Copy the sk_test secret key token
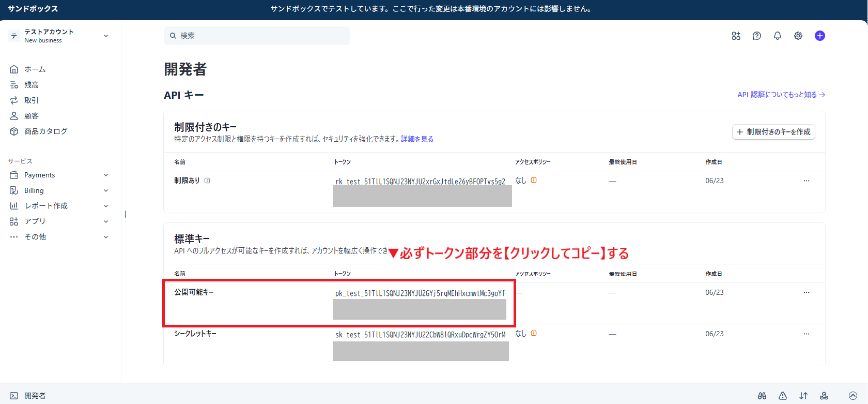868x404 pixels. [x=421, y=335]
